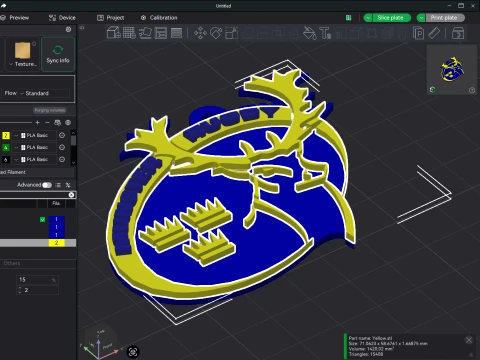Click the AMS sync filament icon
The height and width of the screenshot is (360, 480).
[57, 123]
